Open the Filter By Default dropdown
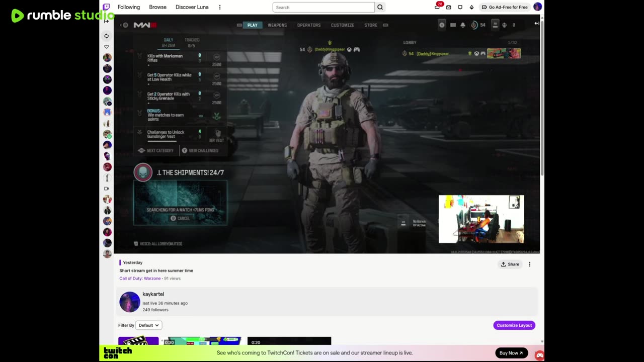The image size is (644, 362). pyautogui.click(x=148, y=325)
